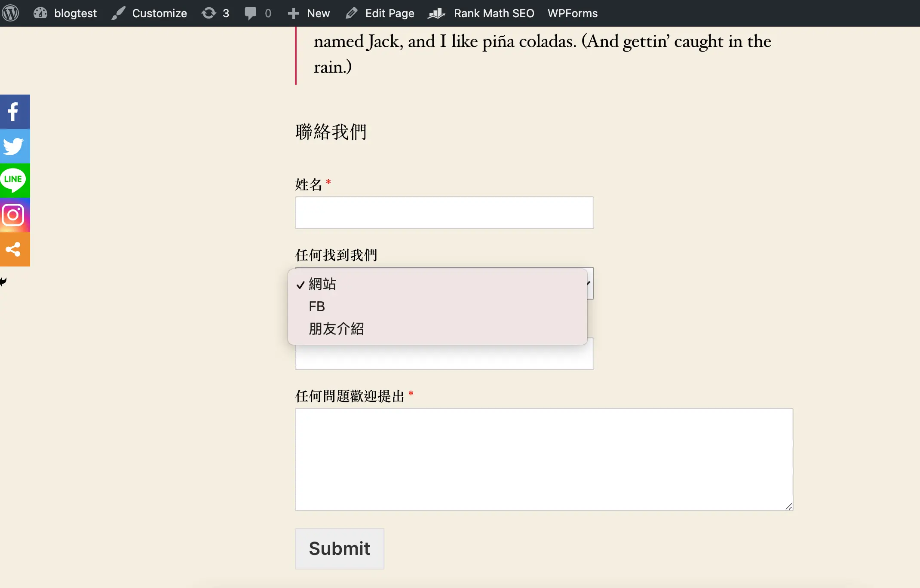Viewport: 920px width, 588px height.
Task: Select 網站 option in dropdown
Action: coord(437,284)
